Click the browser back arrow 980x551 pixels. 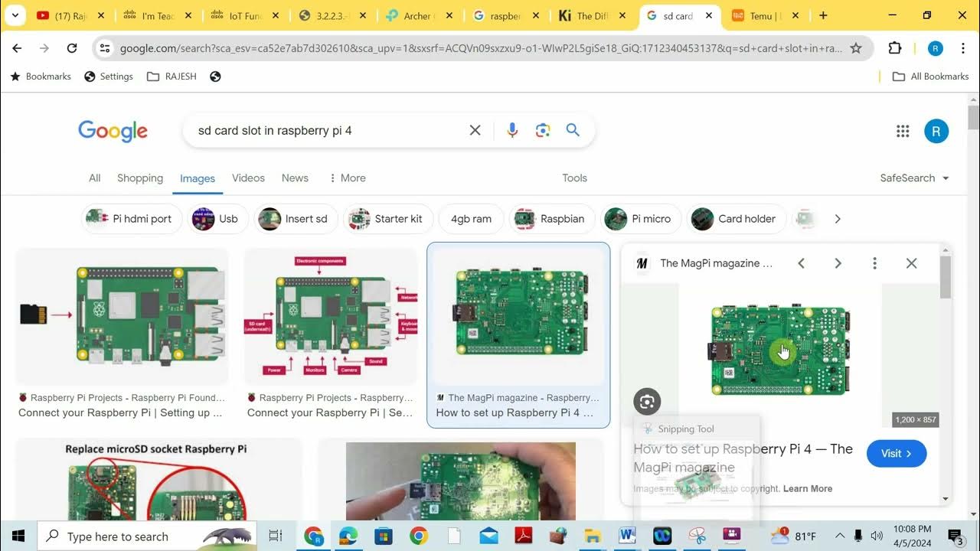17,48
